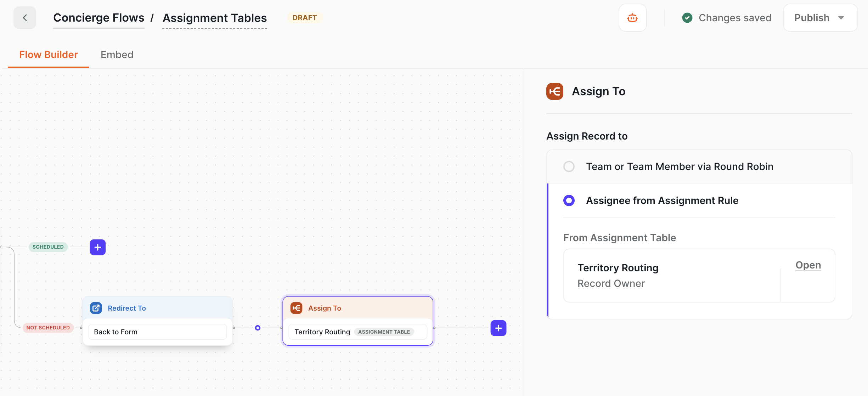
Task: Switch to the Embed tab
Action: coord(117,55)
